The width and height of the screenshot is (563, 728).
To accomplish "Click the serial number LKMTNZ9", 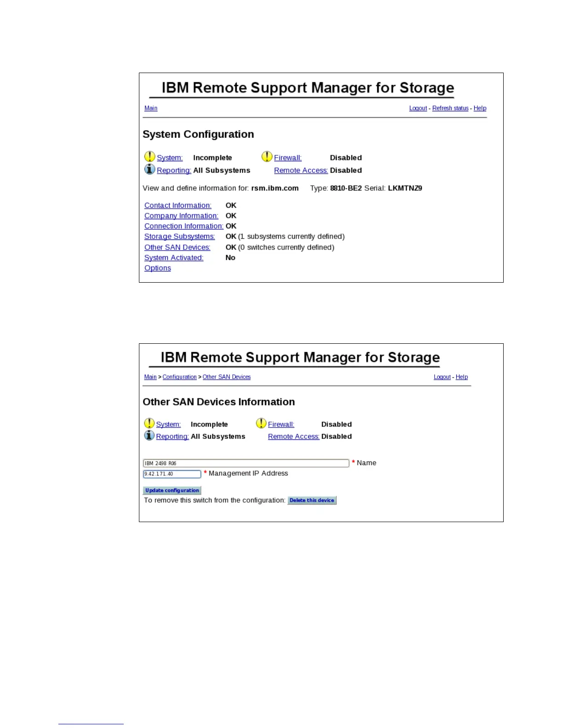I will (x=405, y=188).
